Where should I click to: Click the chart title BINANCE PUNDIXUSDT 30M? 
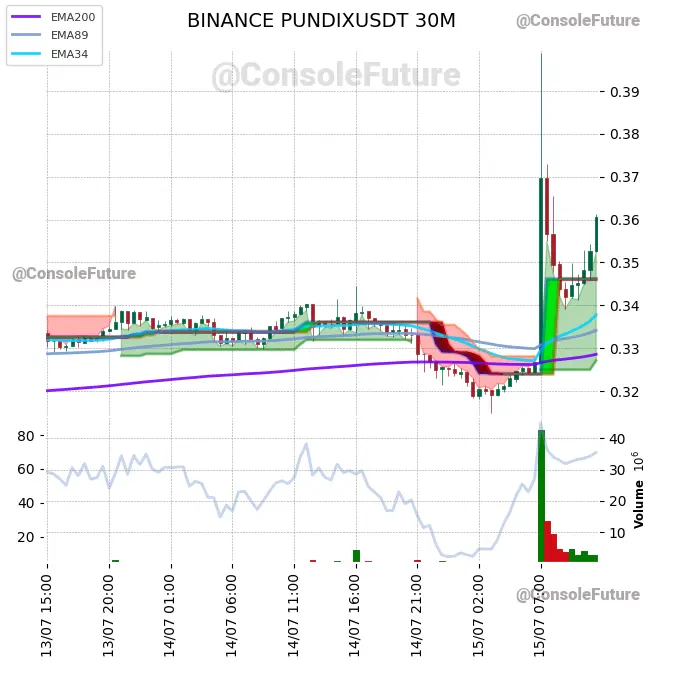pos(321,21)
